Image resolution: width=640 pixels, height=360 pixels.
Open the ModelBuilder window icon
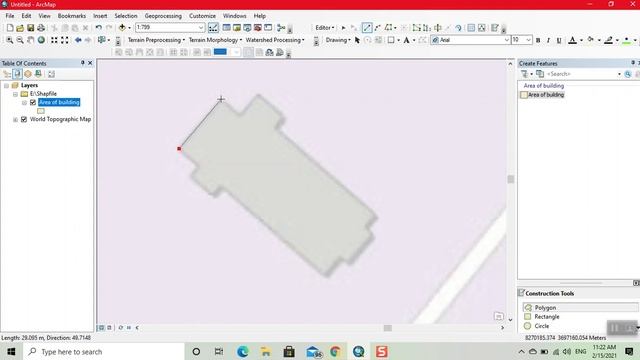281,28
